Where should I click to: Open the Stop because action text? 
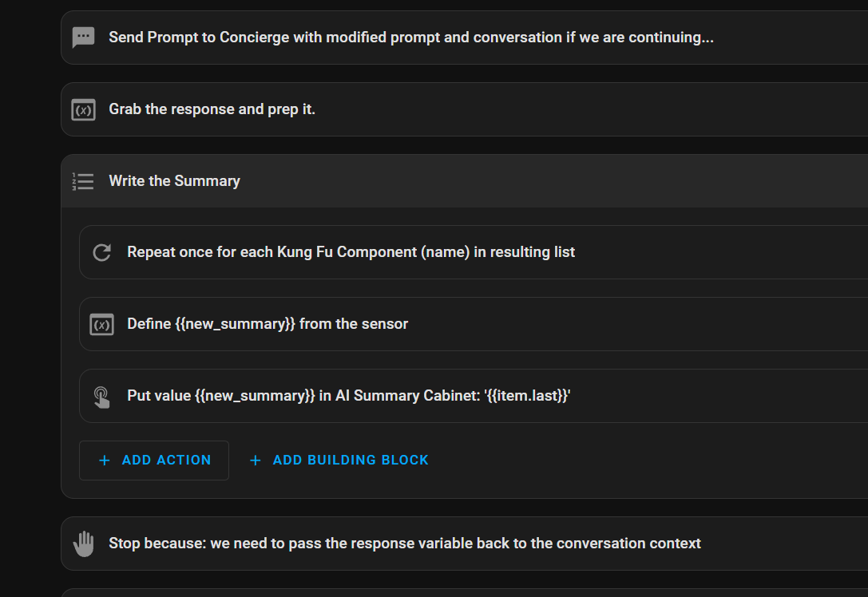point(405,544)
